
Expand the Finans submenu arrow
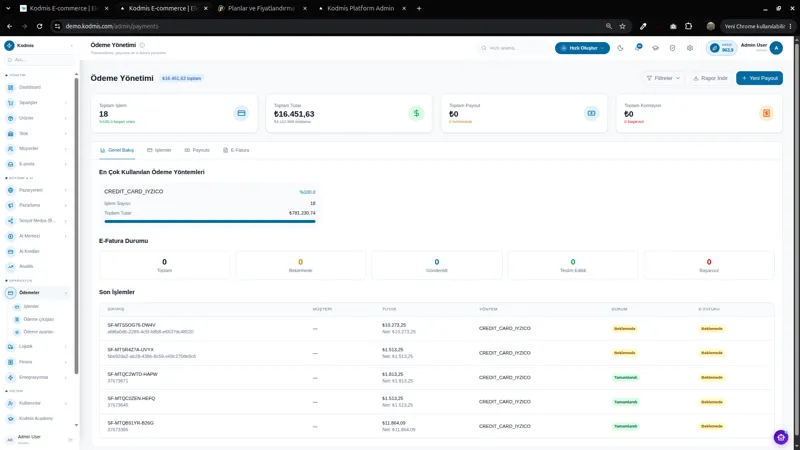pos(66,362)
